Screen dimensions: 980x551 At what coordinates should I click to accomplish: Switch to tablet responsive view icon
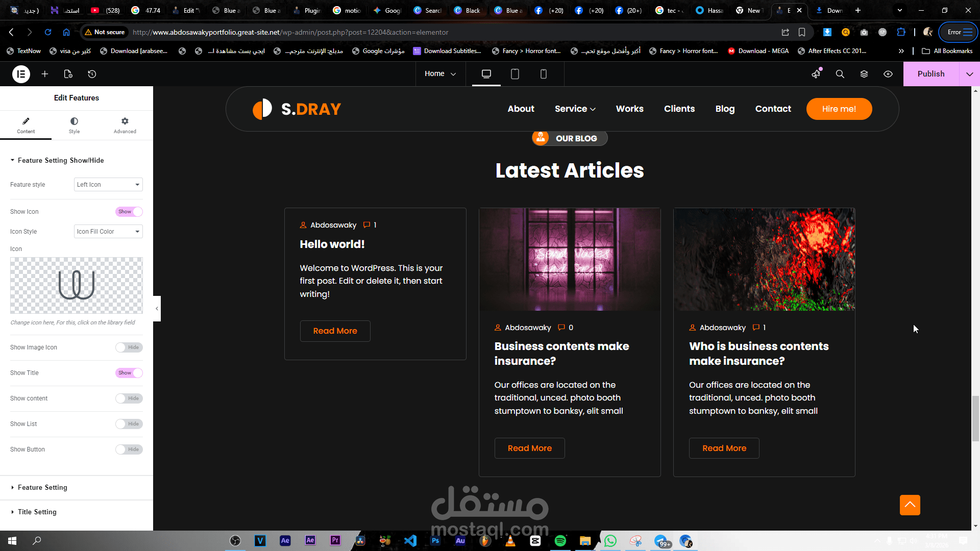[x=515, y=74]
